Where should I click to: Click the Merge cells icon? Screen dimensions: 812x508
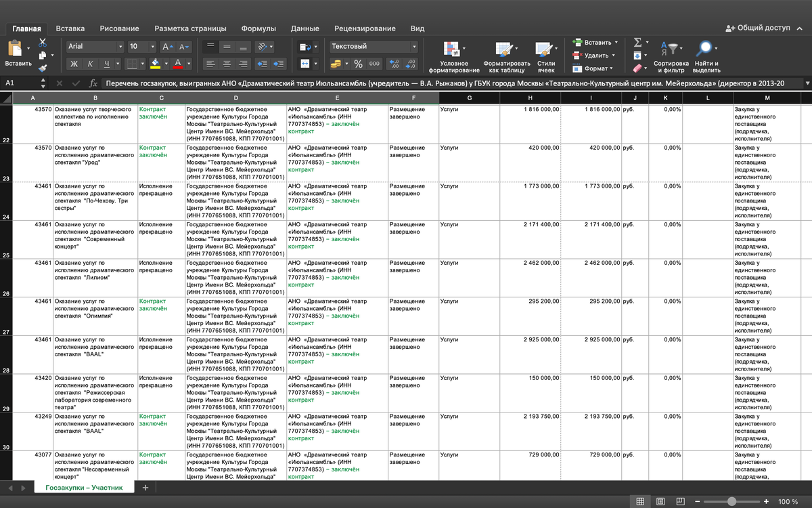point(305,64)
